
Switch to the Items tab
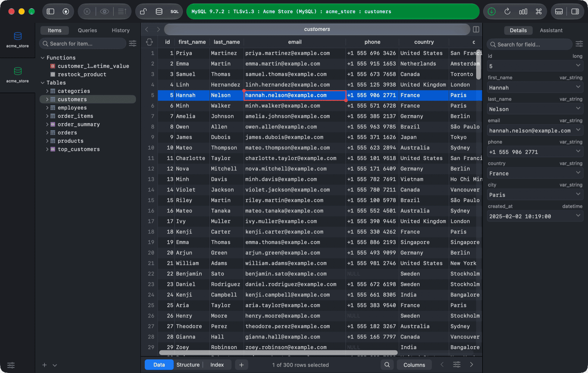coord(54,30)
